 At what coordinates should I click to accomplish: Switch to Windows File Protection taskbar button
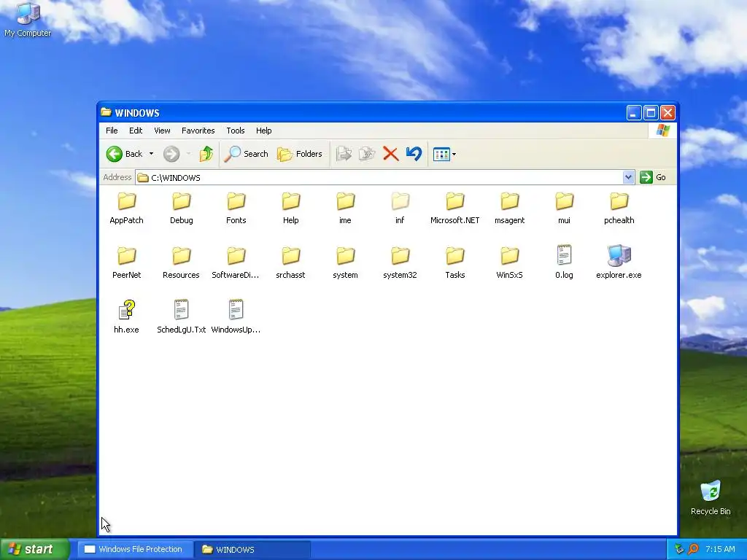point(135,550)
